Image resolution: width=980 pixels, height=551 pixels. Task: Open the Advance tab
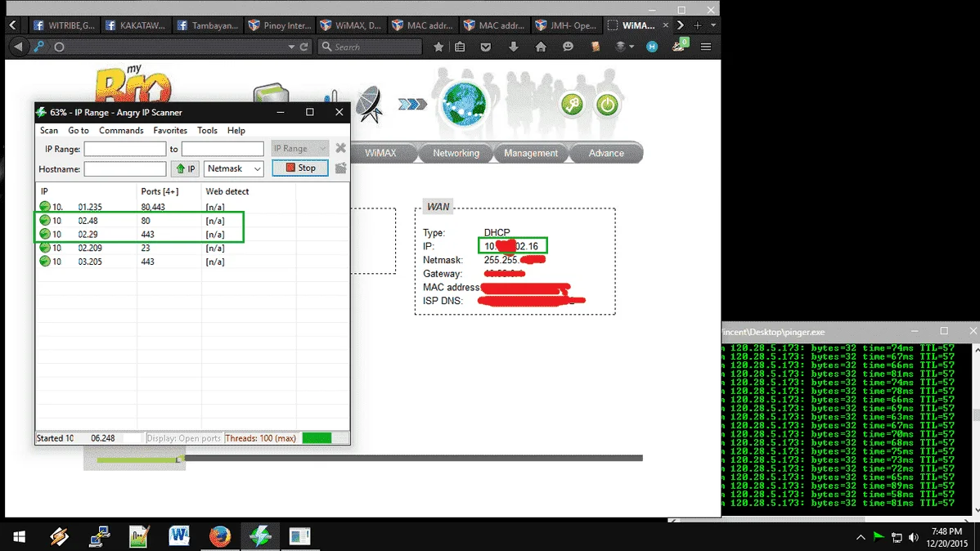pyautogui.click(x=605, y=153)
